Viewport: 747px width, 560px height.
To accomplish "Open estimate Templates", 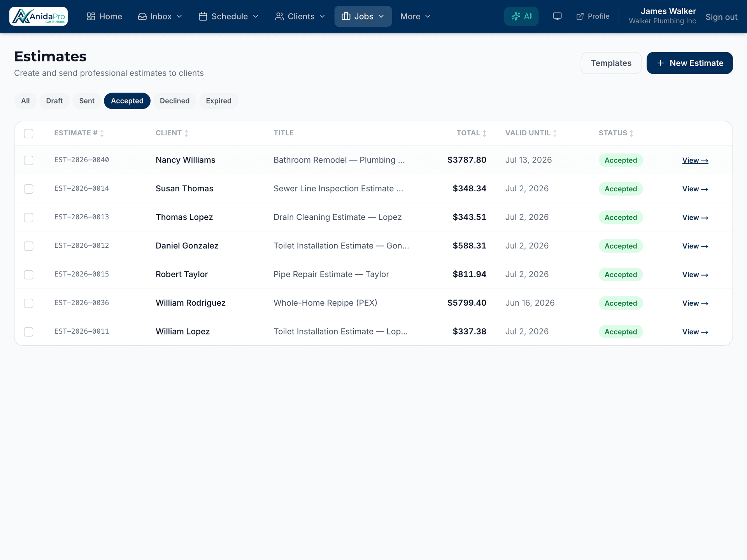I will pyautogui.click(x=611, y=63).
